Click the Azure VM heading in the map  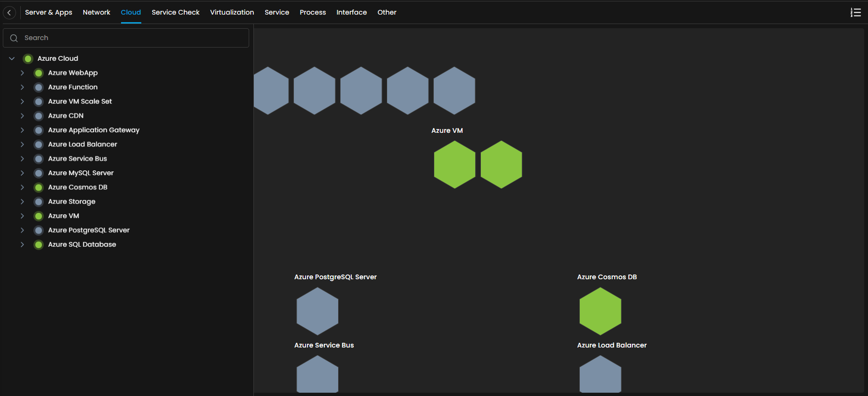[447, 131]
